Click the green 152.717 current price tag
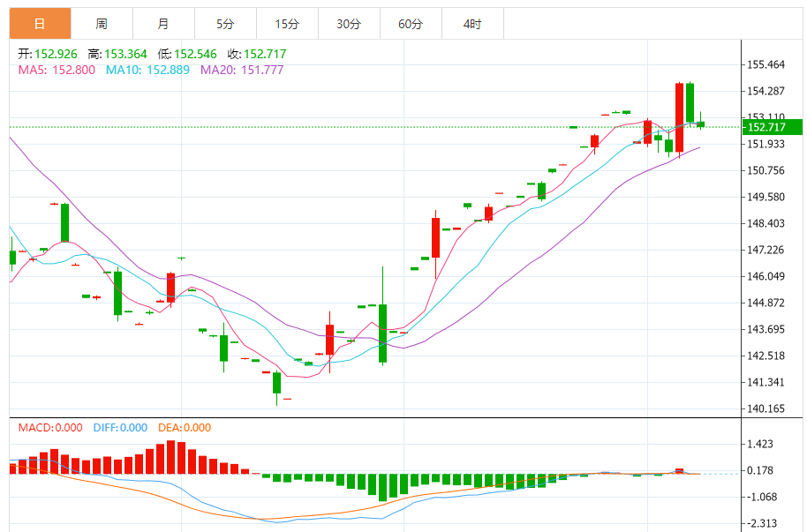This screenshot has width=807, height=532. (x=772, y=127)
